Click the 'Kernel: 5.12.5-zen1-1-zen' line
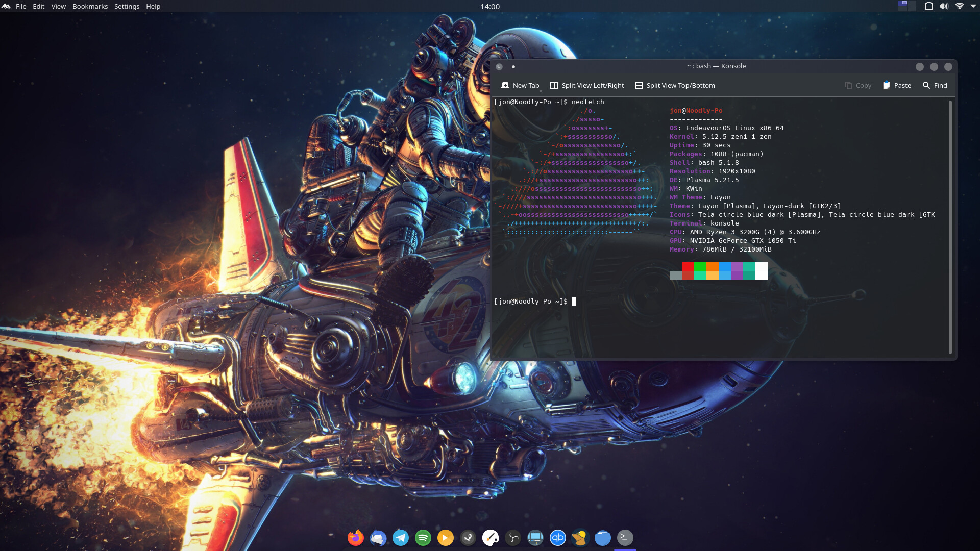The image size is (980, 551). tap(720, 137)
